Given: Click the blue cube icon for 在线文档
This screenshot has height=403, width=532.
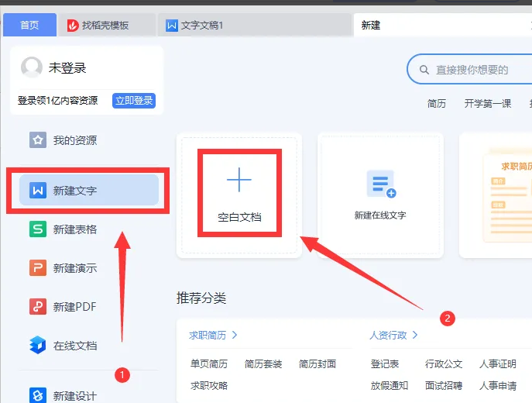Looking at the screenshot, I should pos(38,345).
